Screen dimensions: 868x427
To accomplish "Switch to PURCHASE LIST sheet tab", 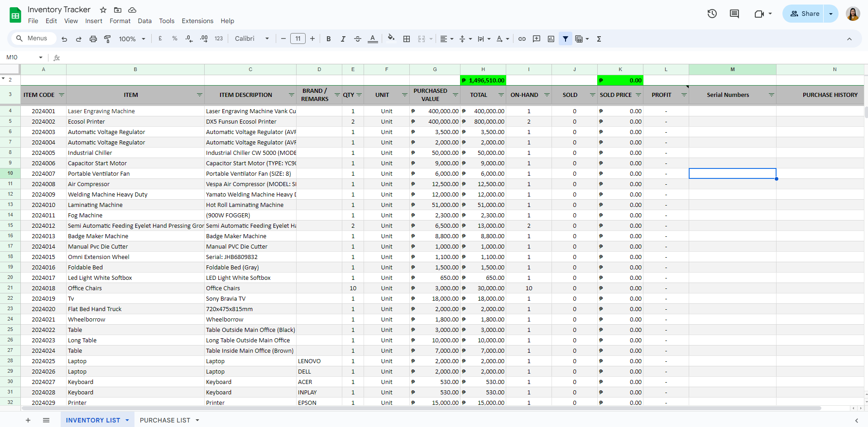I will click(x=165, y=420).
